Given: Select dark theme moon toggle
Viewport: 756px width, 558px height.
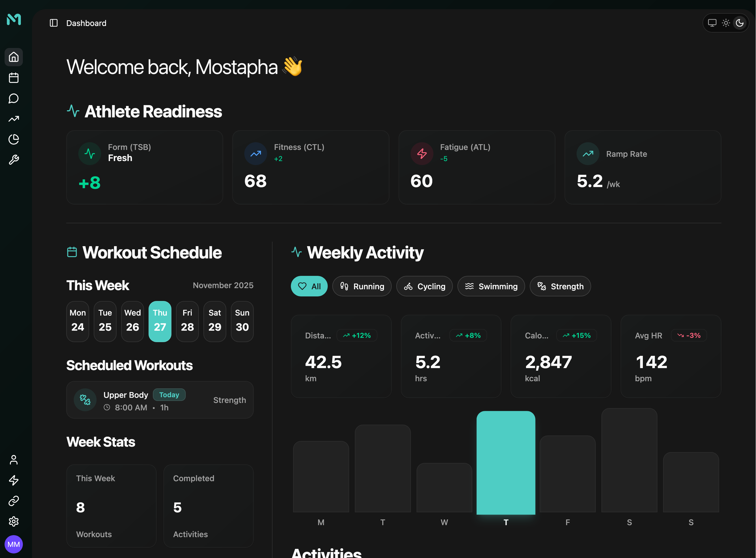Looking at the screenshot, I should tap(739, 23).
